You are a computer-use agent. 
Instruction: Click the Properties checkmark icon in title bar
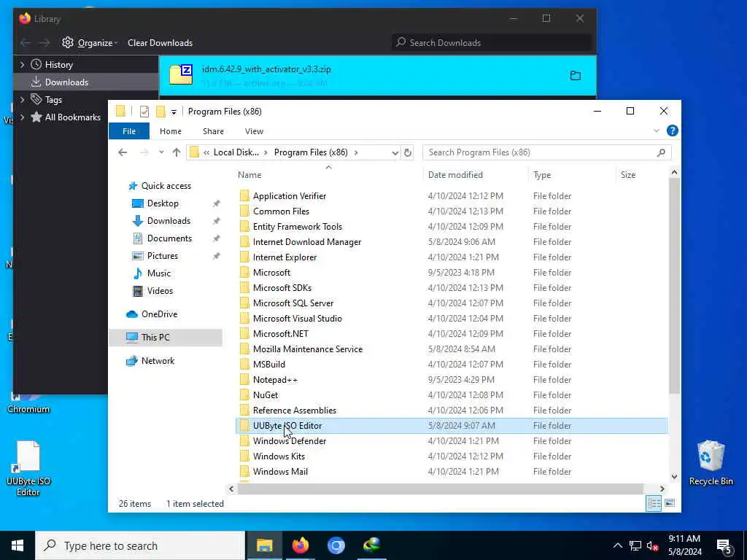pos(144,112)
